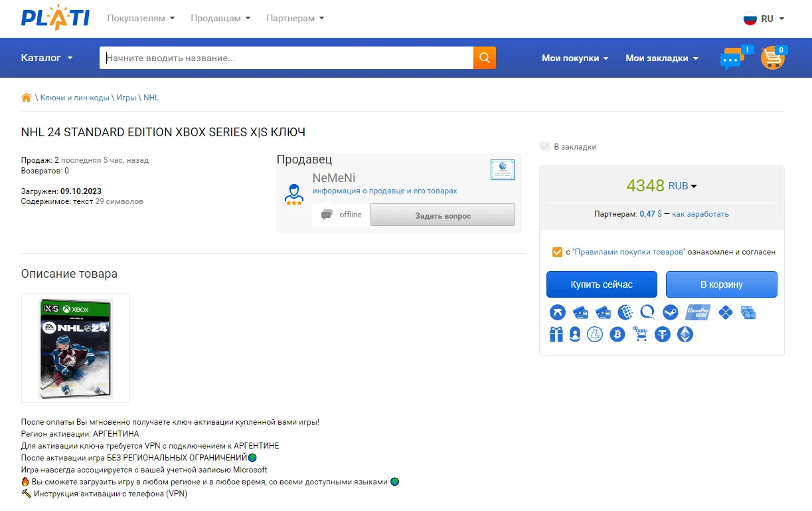
Task: Select Bitcoin payment icon
Action: tap(617, 334)
